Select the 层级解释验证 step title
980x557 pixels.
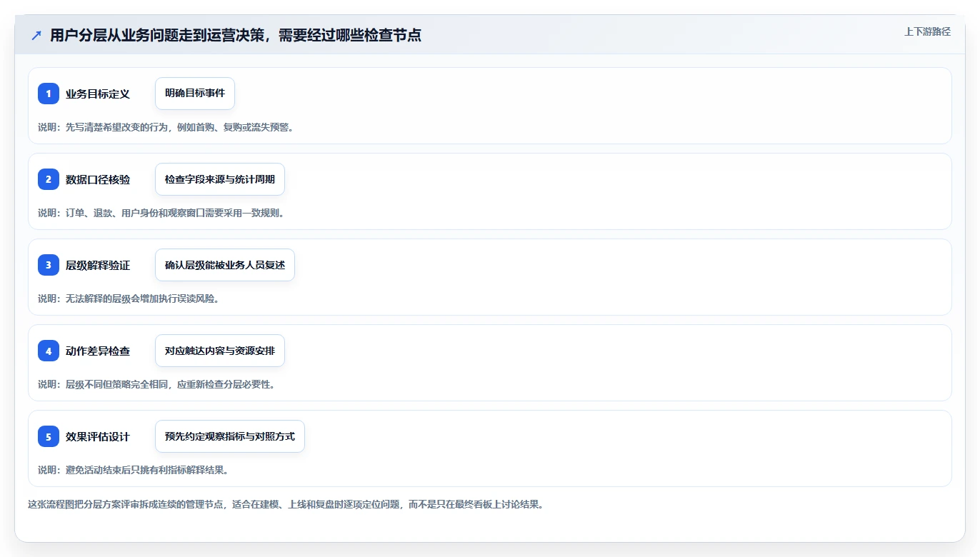(98, 266)
